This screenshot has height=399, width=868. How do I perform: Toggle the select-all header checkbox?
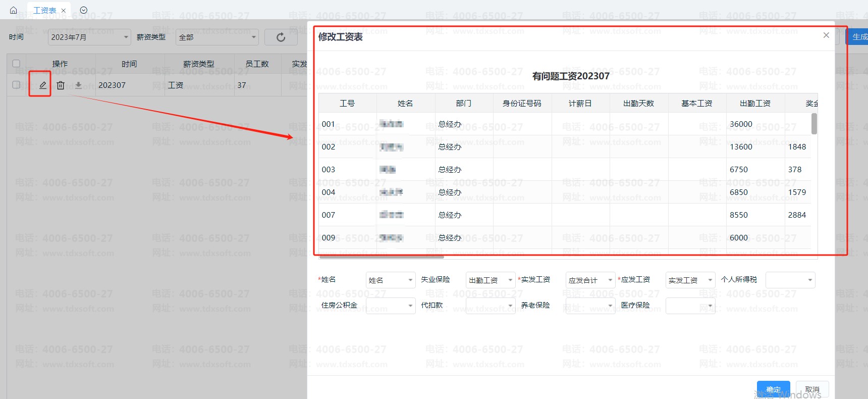point(16,64)
